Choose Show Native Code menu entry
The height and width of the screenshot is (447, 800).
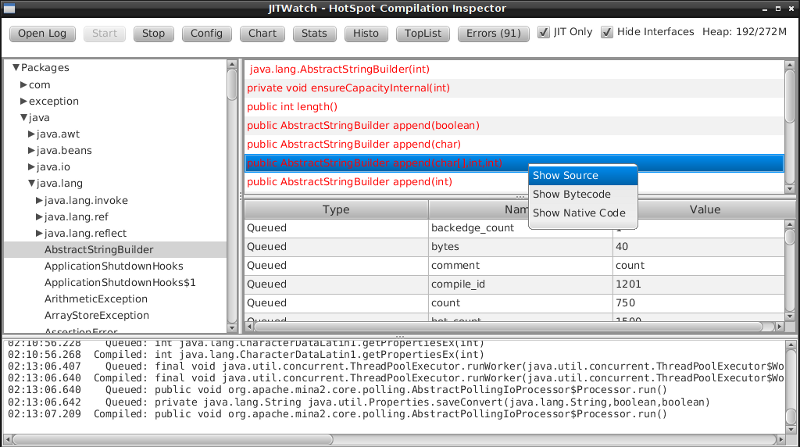click(578, 213)
